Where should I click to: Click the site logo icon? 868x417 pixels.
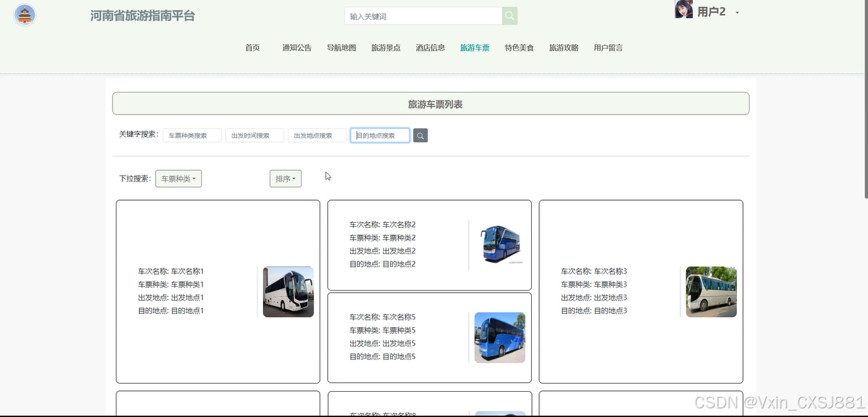pos(25,15)
